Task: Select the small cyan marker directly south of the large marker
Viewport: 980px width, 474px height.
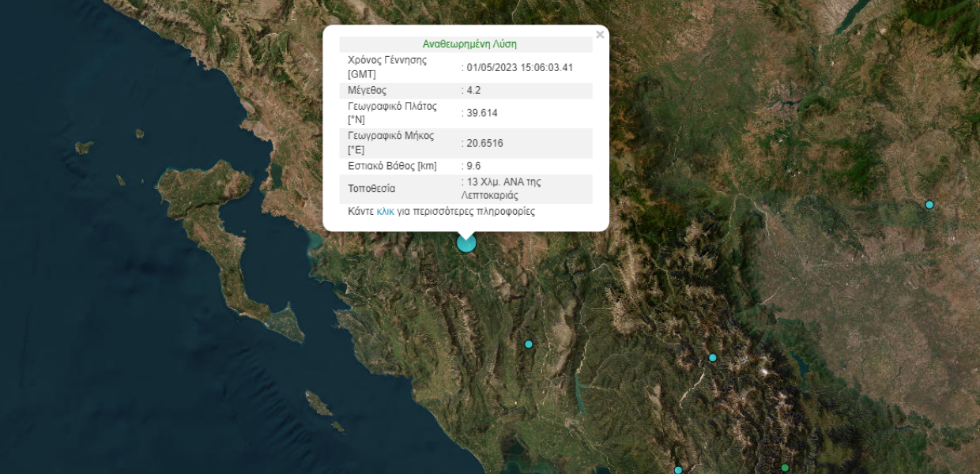Action: point(529,344)
